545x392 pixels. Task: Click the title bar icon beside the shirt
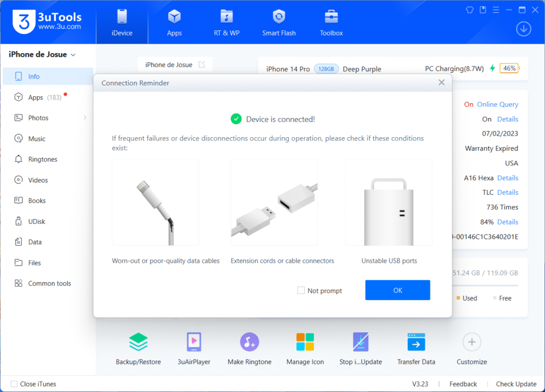click(x=483, y=10)
